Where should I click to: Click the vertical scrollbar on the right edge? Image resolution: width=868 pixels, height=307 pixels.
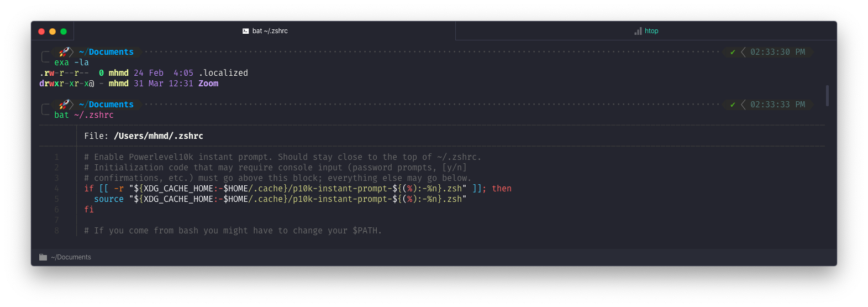(x=827, y=96)
